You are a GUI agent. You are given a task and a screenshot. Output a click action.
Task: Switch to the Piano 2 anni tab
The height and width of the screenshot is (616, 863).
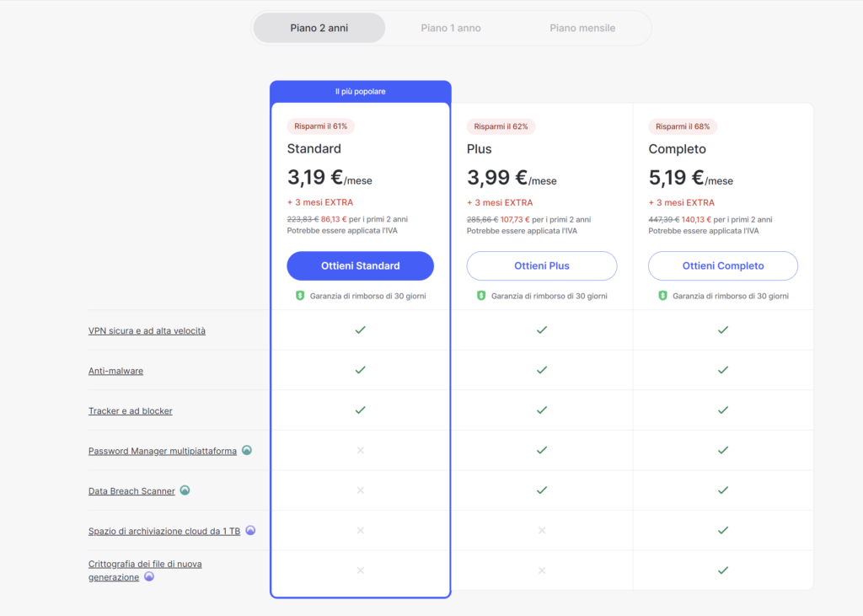click(319, 28)
